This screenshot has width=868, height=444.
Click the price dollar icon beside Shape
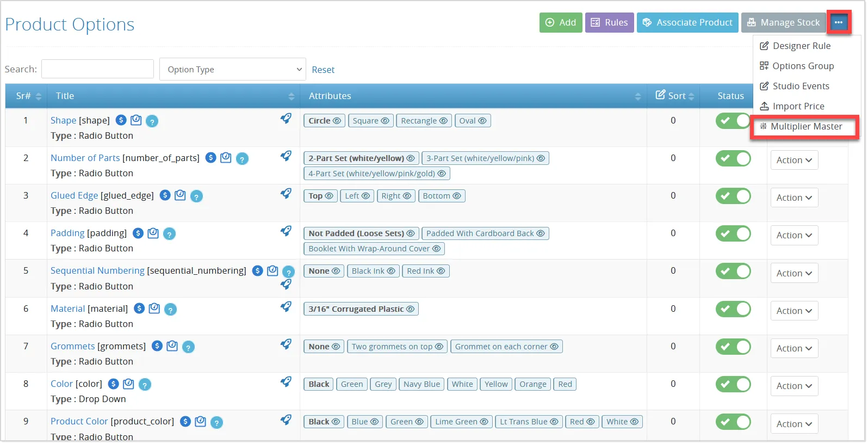tap(121, 120)
